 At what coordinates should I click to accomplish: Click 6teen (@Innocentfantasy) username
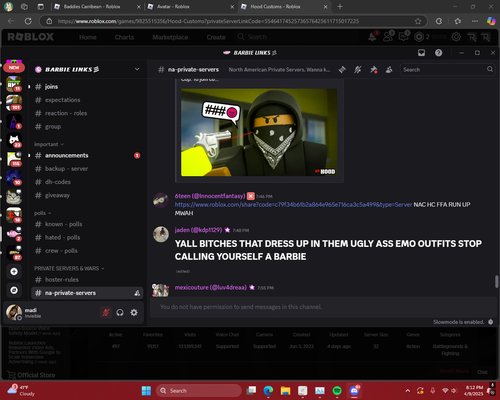click(210, 196)
